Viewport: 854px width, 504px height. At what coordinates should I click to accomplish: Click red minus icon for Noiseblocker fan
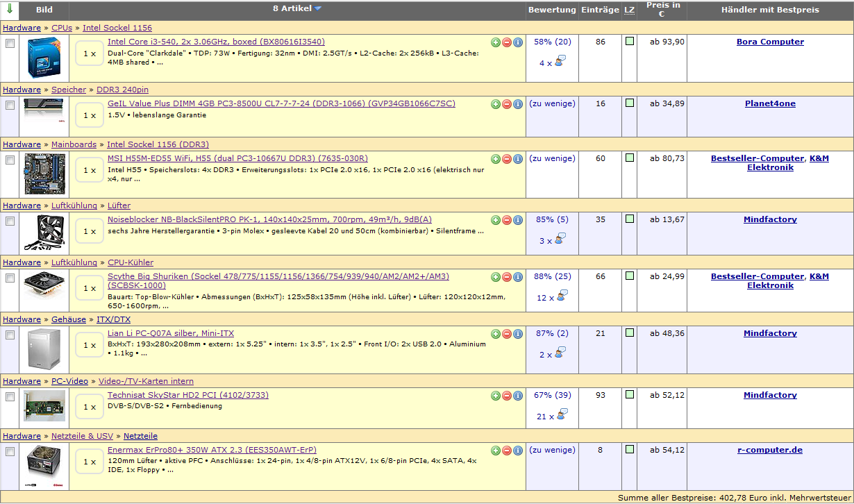point(506,220)
